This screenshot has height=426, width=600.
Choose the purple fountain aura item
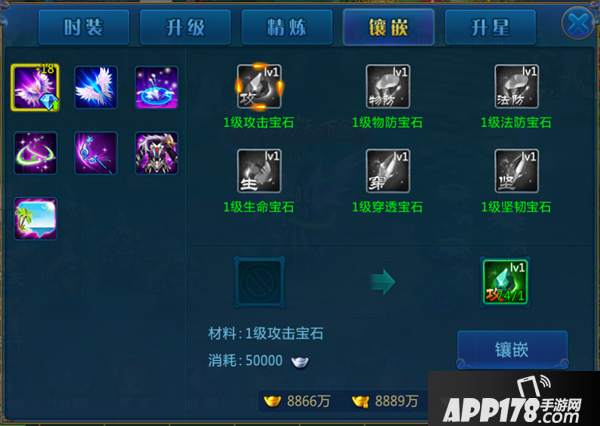click(156, 87)
